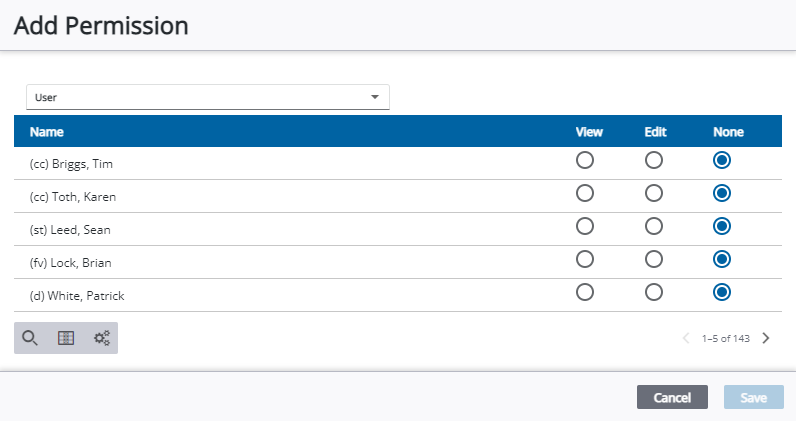Sort by the Name column header

[x=47, y=132]
